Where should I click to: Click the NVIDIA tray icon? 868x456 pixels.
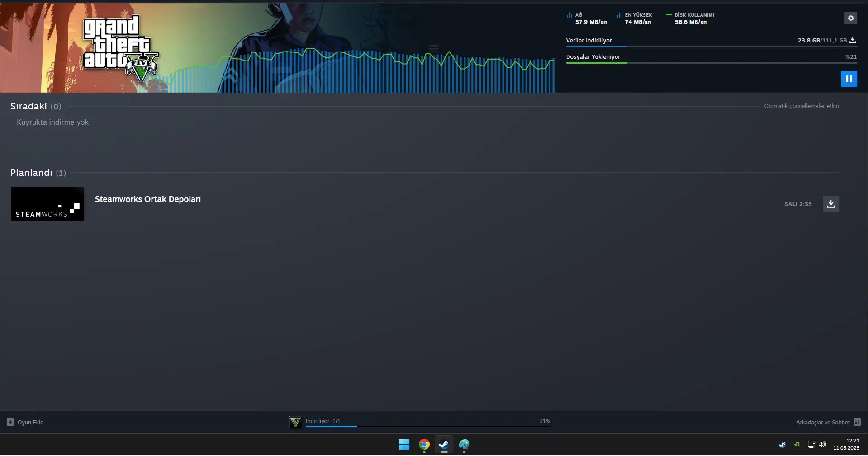(797, 445)
